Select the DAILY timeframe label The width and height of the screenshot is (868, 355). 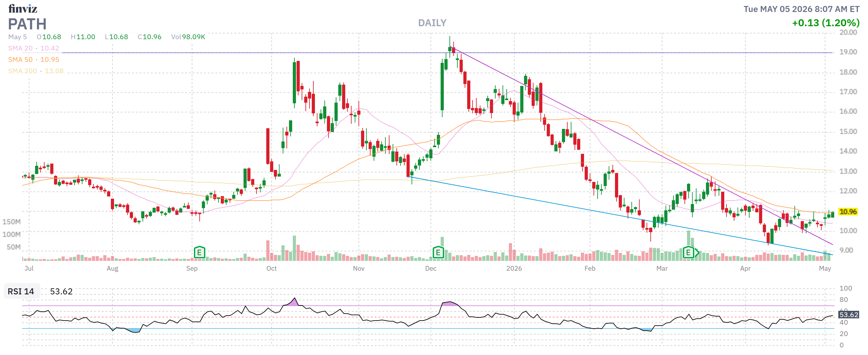432,23
